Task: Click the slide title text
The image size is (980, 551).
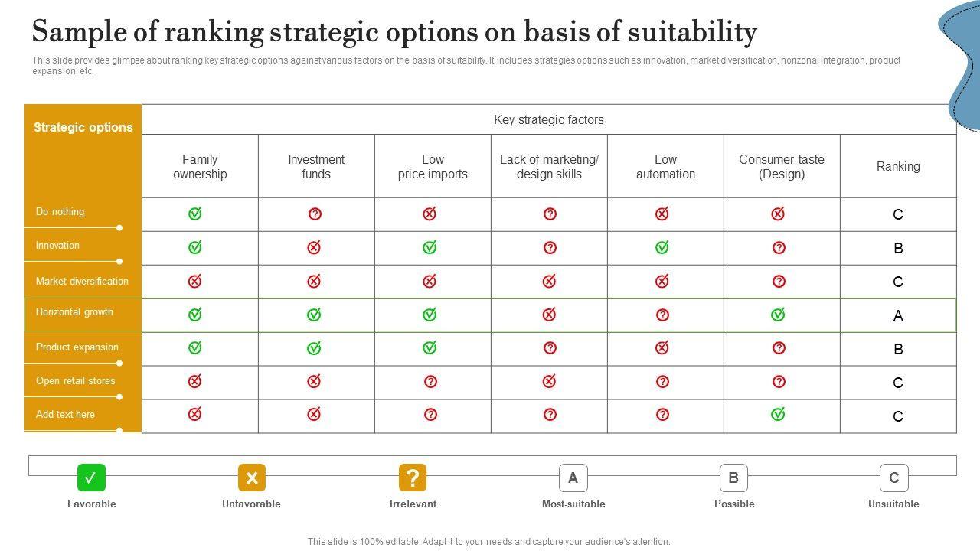Action: (394, 32)
